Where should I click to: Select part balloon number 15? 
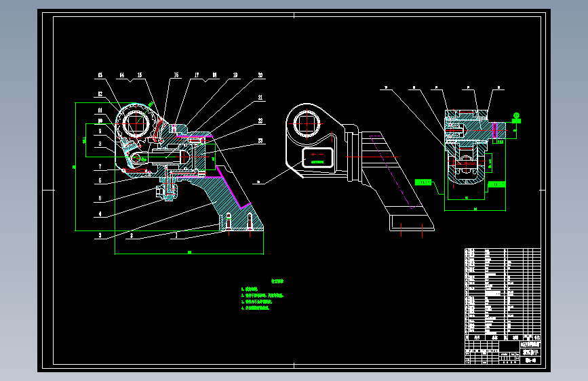(140, 75)
